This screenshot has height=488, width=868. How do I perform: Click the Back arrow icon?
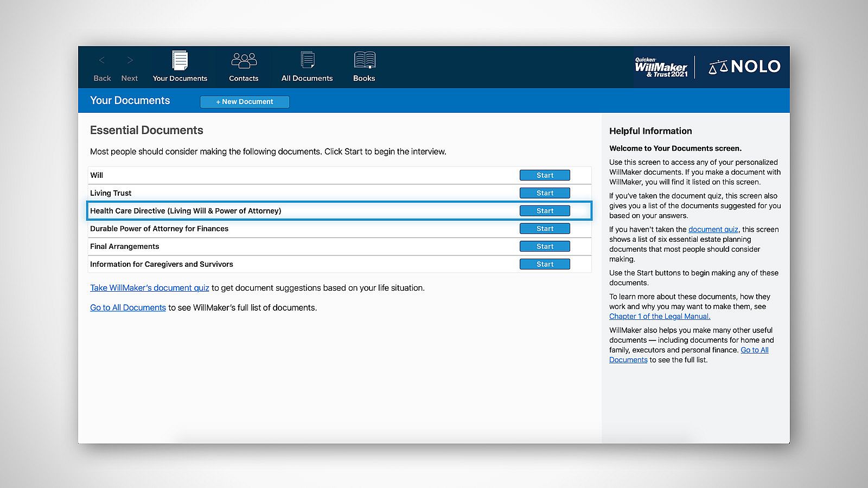point(102,60)
